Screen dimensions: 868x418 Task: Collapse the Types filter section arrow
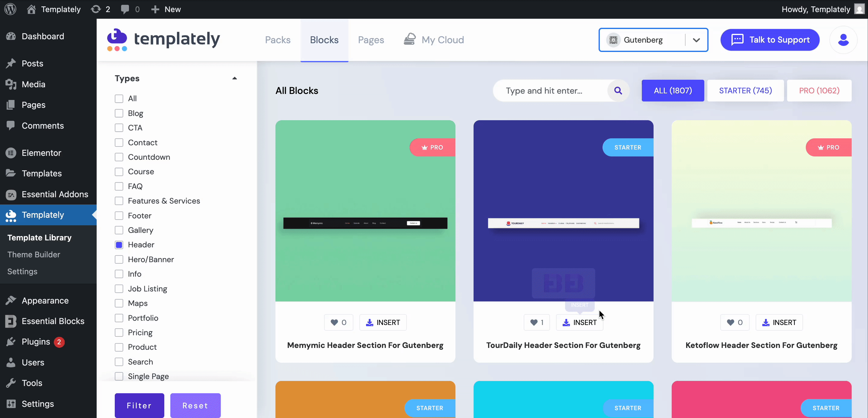235,78
